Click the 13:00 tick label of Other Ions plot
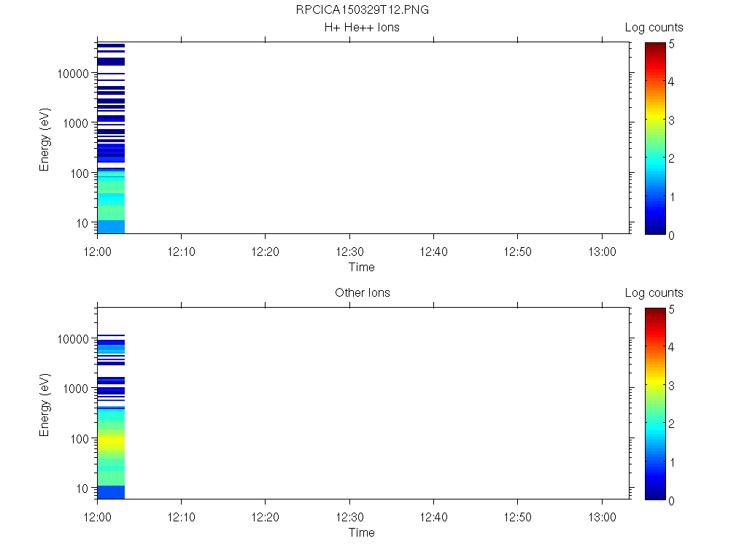The height and width of the screenshot is (560, 747). click(602, 517)
